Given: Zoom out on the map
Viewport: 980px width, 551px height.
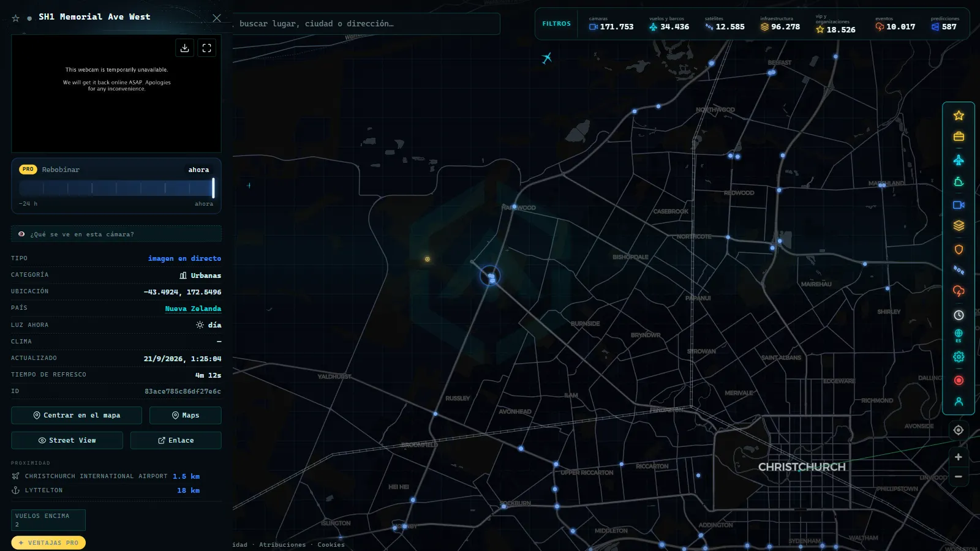Looking at the screenshot, I should (x=959, y=477).
